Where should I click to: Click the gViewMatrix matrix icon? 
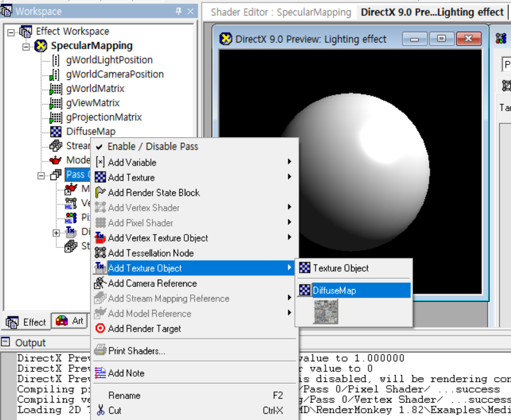(x=56, y=103)
